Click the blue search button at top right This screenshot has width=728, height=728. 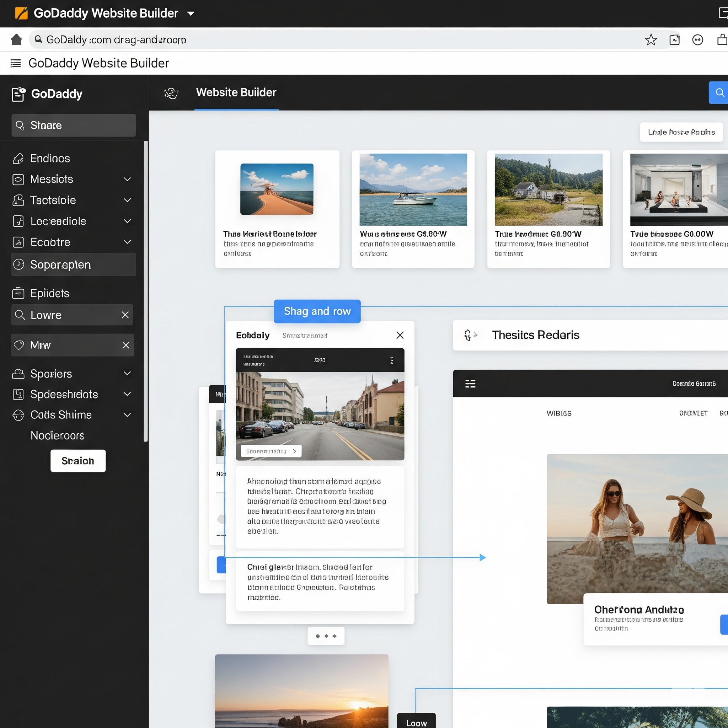719,93
